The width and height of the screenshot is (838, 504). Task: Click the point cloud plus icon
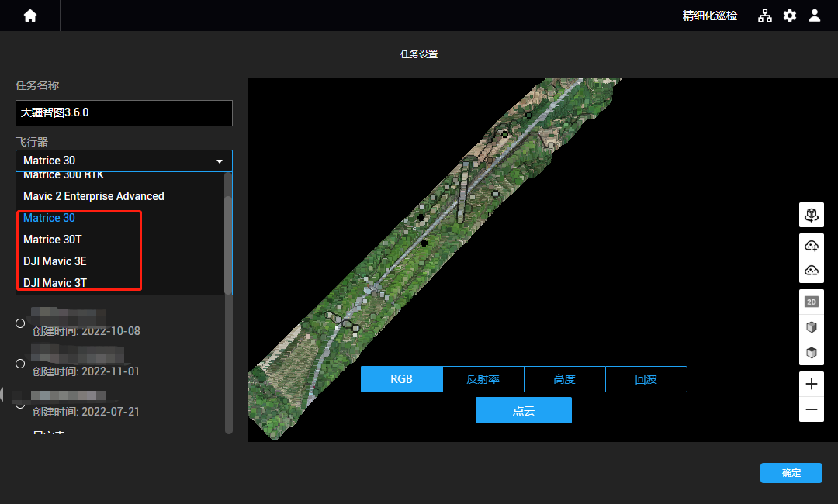[x=812, y=247]
